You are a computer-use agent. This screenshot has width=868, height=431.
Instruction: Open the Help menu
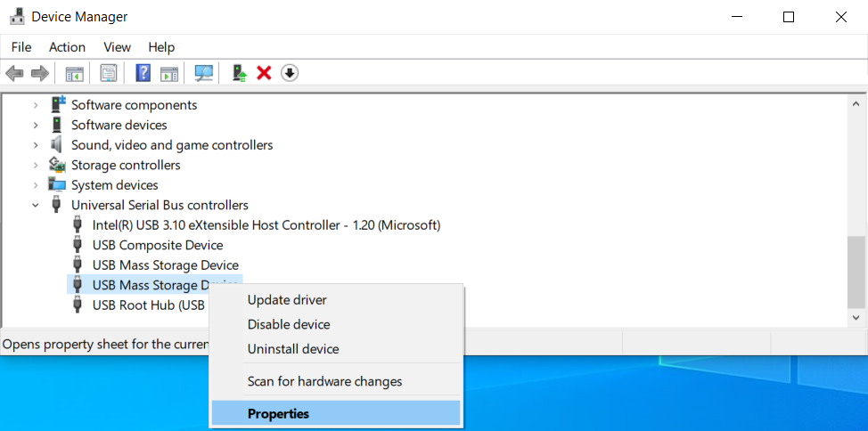[x=161, y=47]
